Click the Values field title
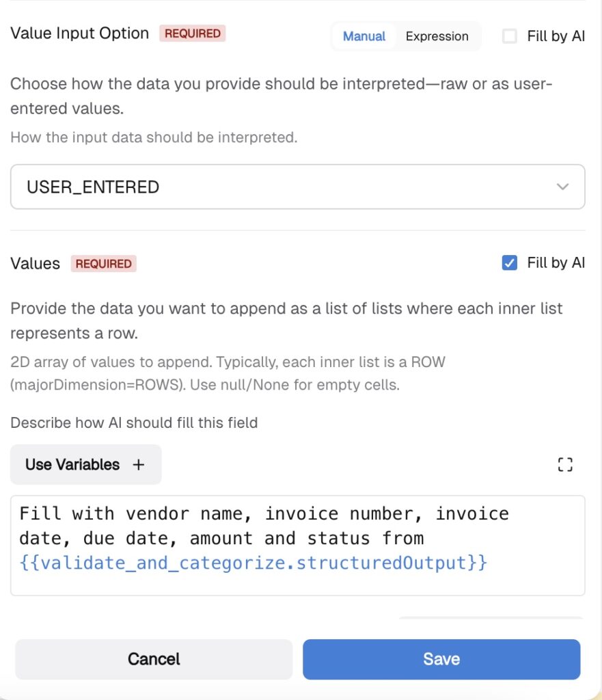 point(35,263)
